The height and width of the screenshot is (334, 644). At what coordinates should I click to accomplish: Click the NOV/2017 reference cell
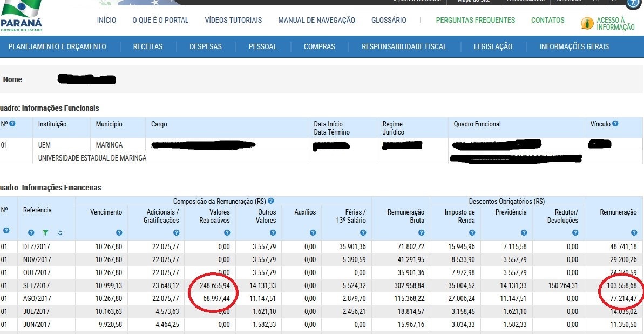[37, 259]
